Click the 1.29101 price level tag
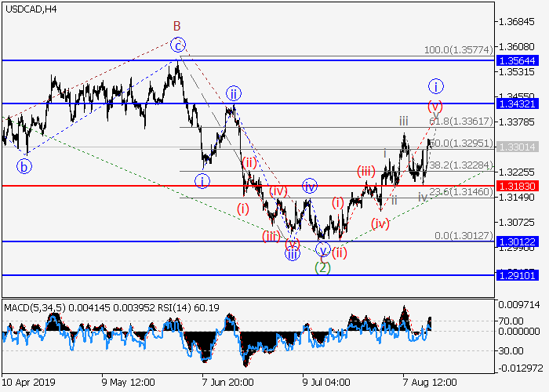Image resolution: width=549 pixels, height=392 pixels. [515, 275]
